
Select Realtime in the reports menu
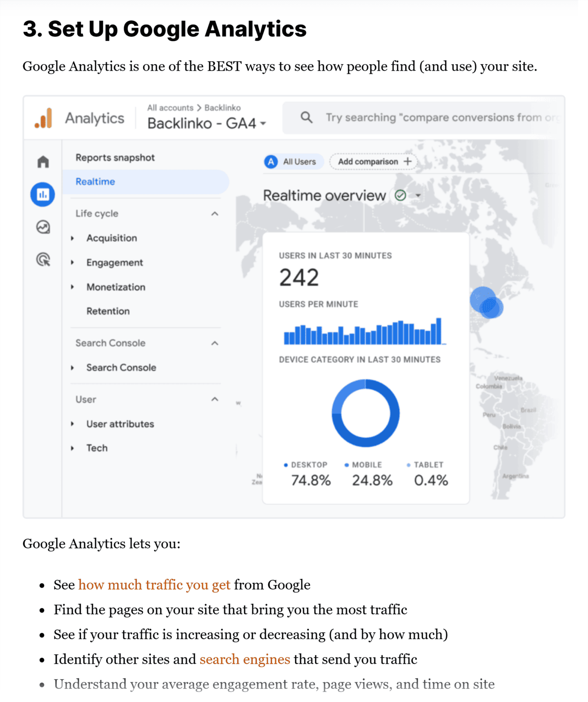(x=95, y=182)
